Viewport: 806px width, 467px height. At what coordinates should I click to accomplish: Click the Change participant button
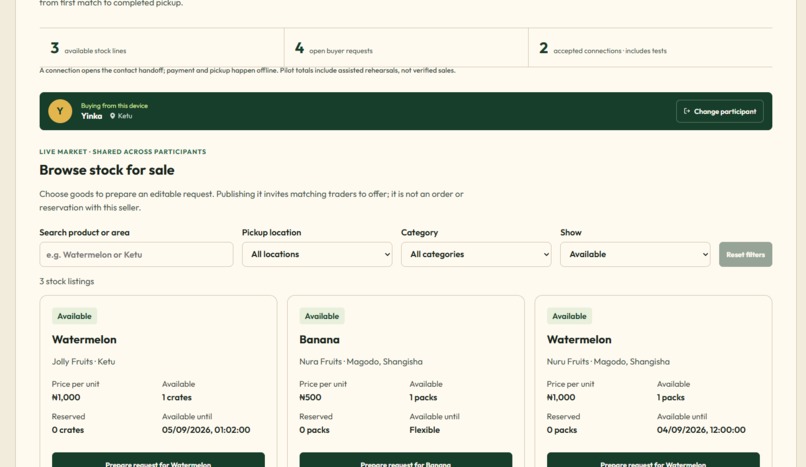[720, 111]
